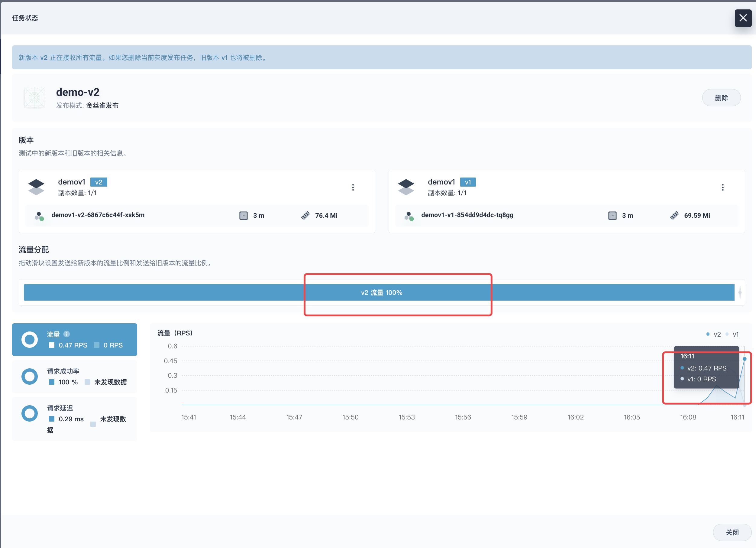The image size is (756, 548).
Task: Open the more-options menu for demov1 v1
Action: [722, 188]
